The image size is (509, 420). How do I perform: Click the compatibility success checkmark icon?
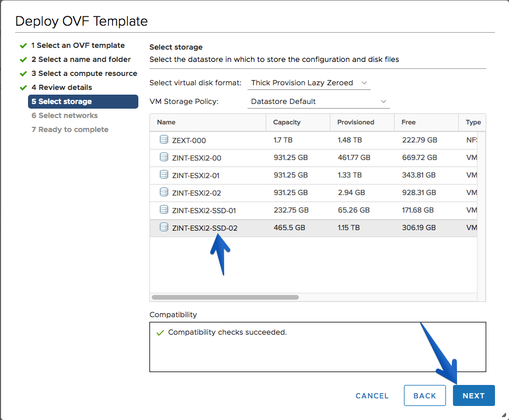[x=160, y=332]
